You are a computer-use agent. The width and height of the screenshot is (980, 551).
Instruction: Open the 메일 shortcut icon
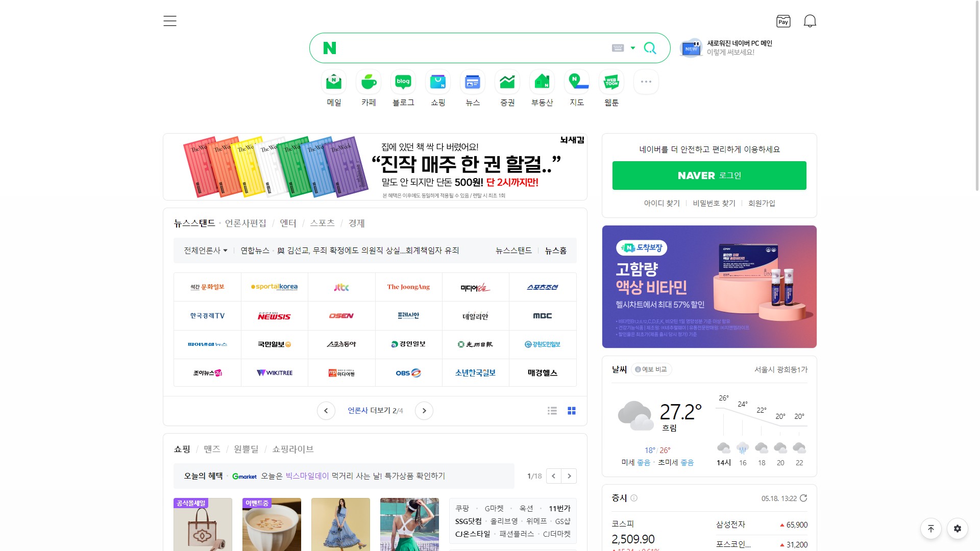point(334,82)
